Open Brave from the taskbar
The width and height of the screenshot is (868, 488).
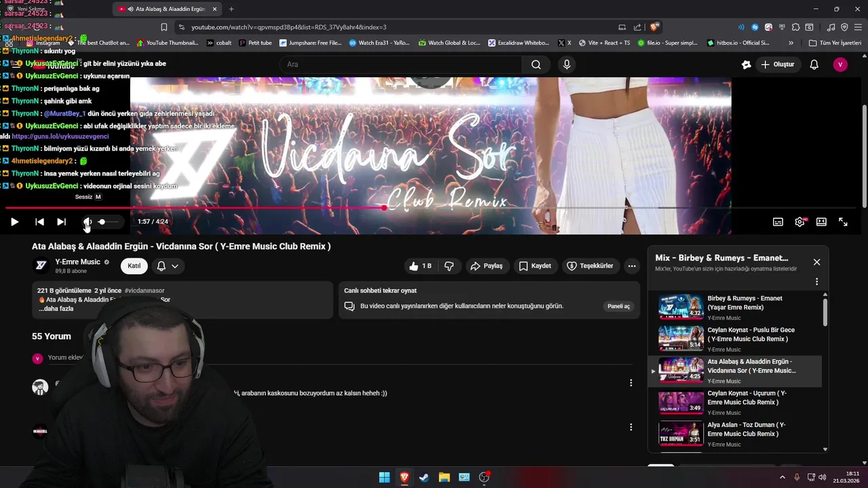tap(404, 477)
